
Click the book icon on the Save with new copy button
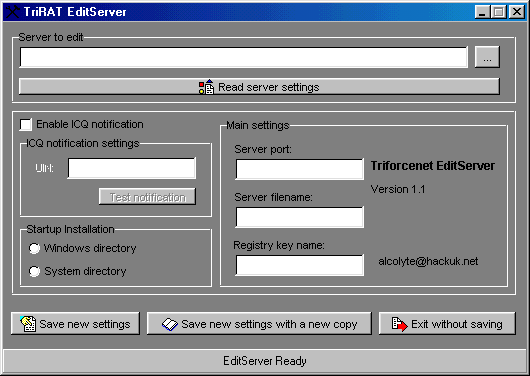(170, 324)
